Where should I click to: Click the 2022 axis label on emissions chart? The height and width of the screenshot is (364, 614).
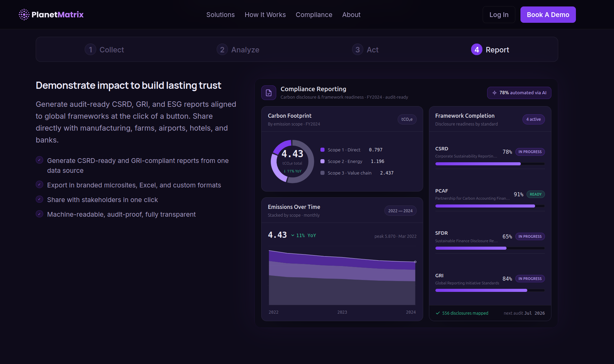click(273, 312)
